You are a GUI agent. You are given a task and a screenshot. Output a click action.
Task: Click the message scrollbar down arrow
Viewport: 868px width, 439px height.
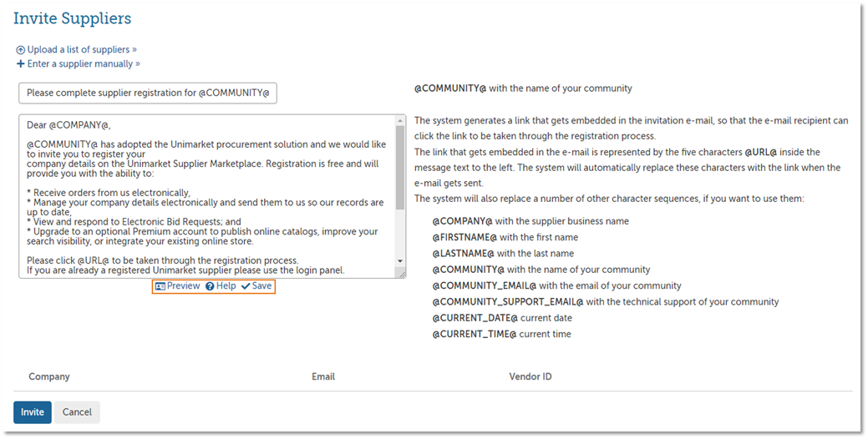(400, 261)
